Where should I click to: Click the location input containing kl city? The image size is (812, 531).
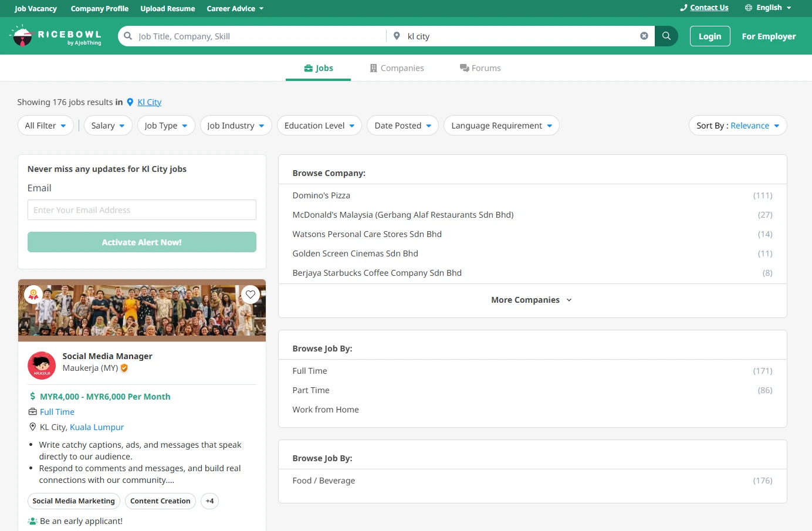coord(521,36)
